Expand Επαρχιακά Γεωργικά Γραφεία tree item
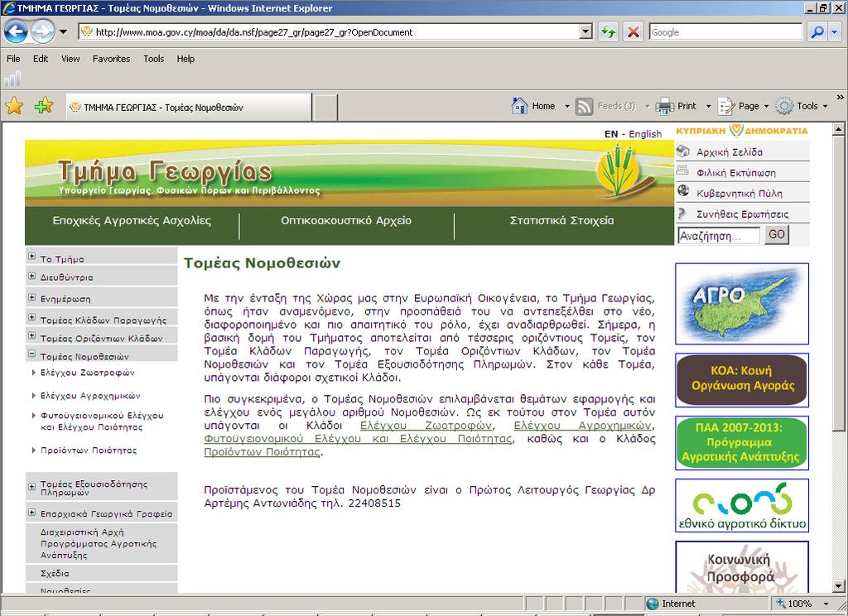The width and height of the screenshot is (848, 616). [x=32, y=513]
